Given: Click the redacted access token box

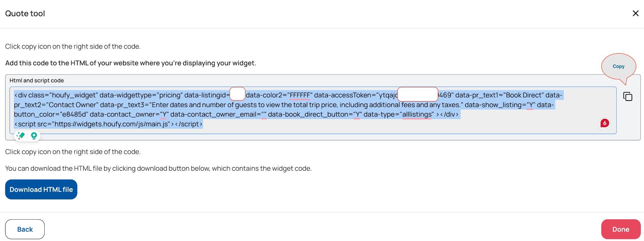Looking at the screenshot, I should pyautogui.click(x=418, y=94).
